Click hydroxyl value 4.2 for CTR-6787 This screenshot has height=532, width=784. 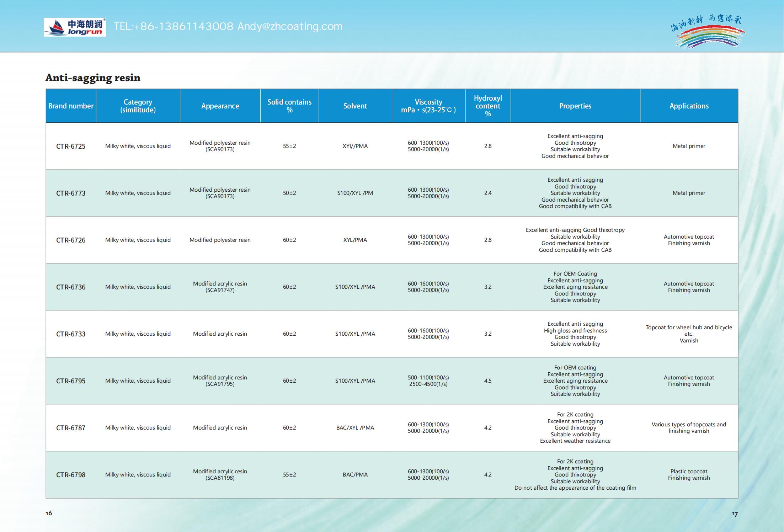pyautogui.click(x=488, y=428)
